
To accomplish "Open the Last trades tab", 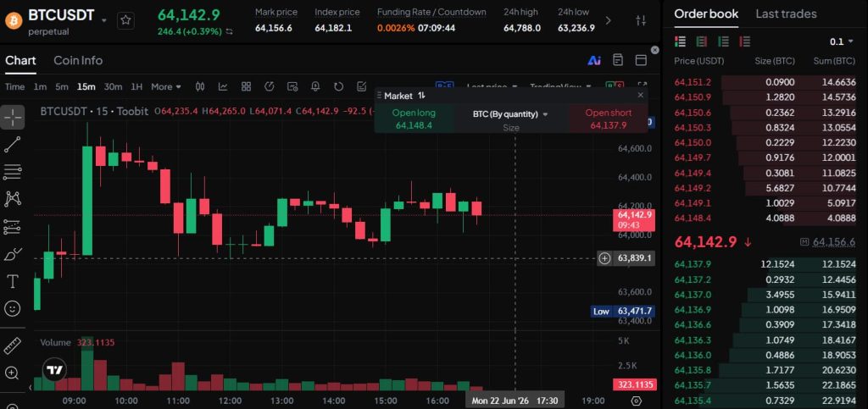I will tap(786, 14).
